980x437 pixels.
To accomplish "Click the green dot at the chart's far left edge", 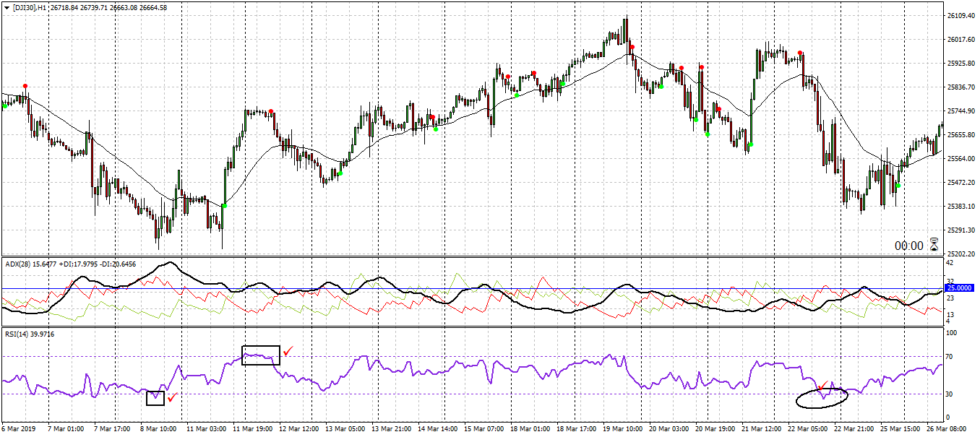I will [x=5, y=106].
